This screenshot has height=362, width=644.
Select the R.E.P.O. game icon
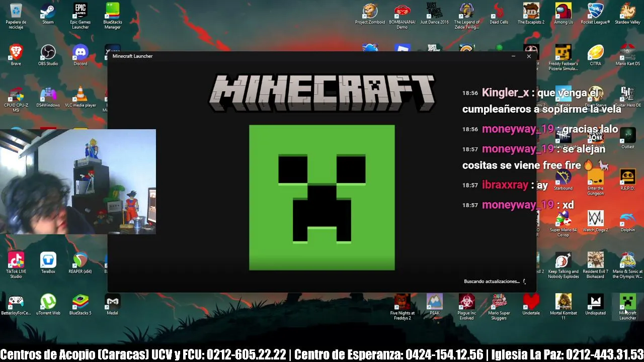point(627,180)
